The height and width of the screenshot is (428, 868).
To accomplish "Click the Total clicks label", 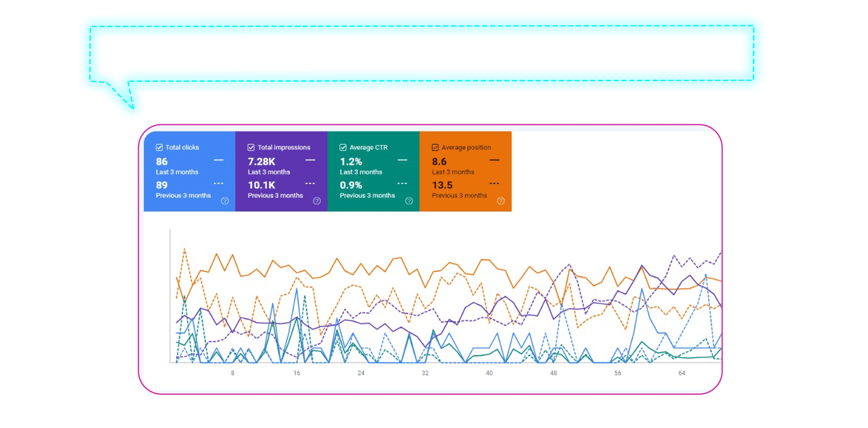I will click(182, 147).
